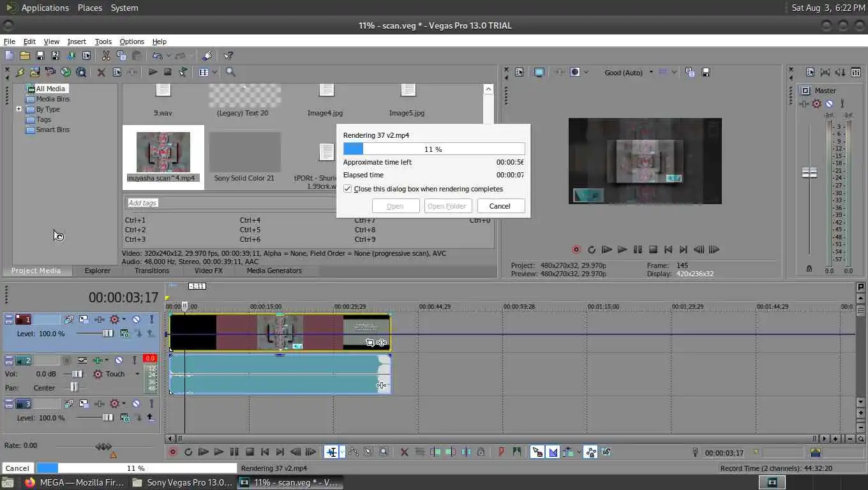
Task: Click the red X Delete icon in timeline toolbar
Action: [404, 452]
